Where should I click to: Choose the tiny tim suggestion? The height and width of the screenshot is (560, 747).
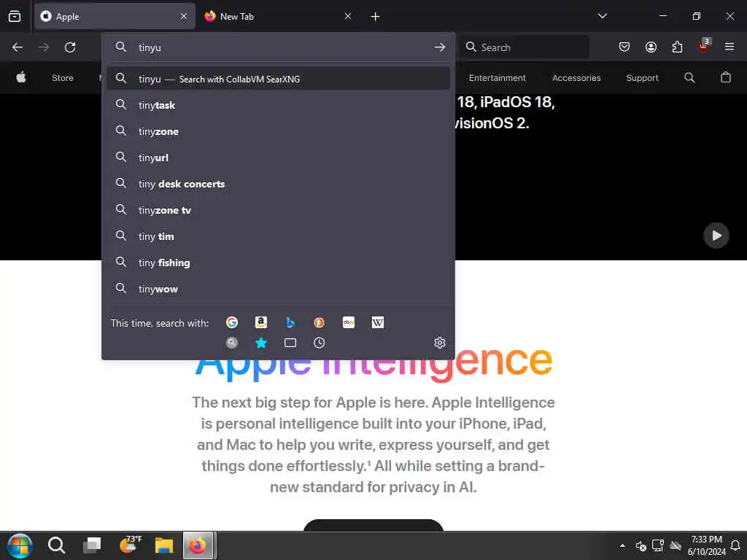(278, 236)
